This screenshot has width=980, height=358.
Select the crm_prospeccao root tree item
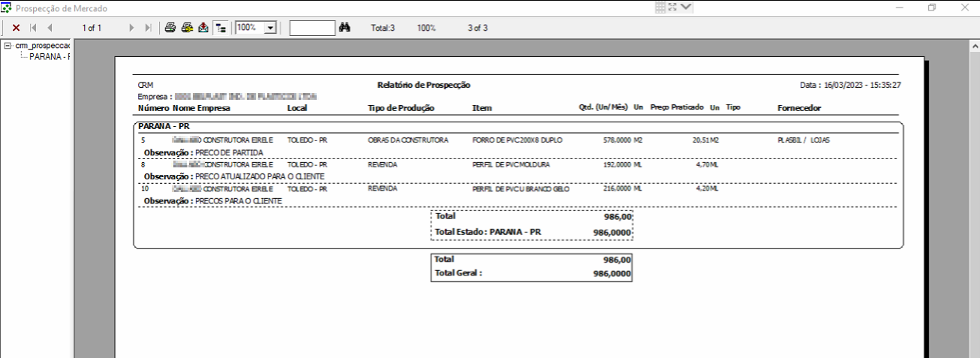[x=42, y=46]
